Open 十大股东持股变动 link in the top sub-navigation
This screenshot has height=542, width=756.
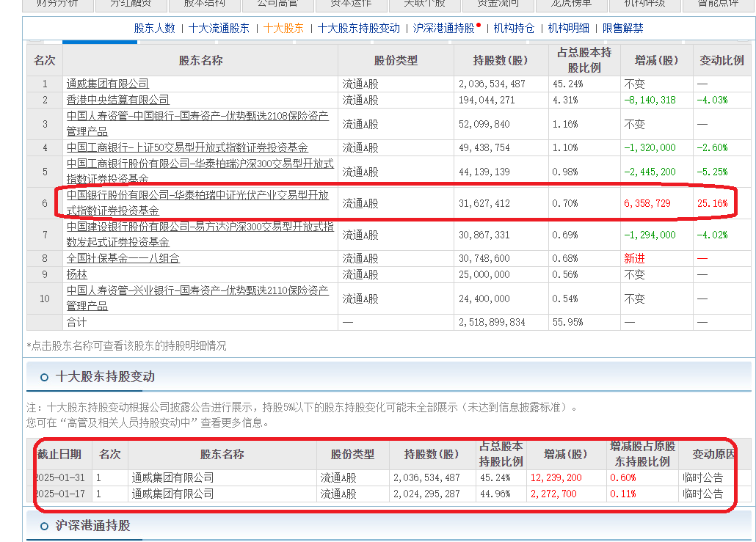[x=359, y=29]
